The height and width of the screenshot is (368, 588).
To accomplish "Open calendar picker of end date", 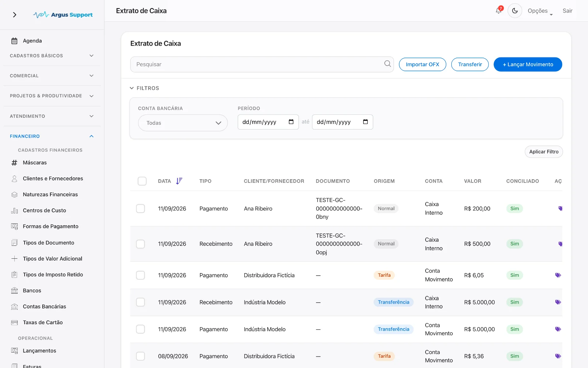I will [x=365, y=122].
